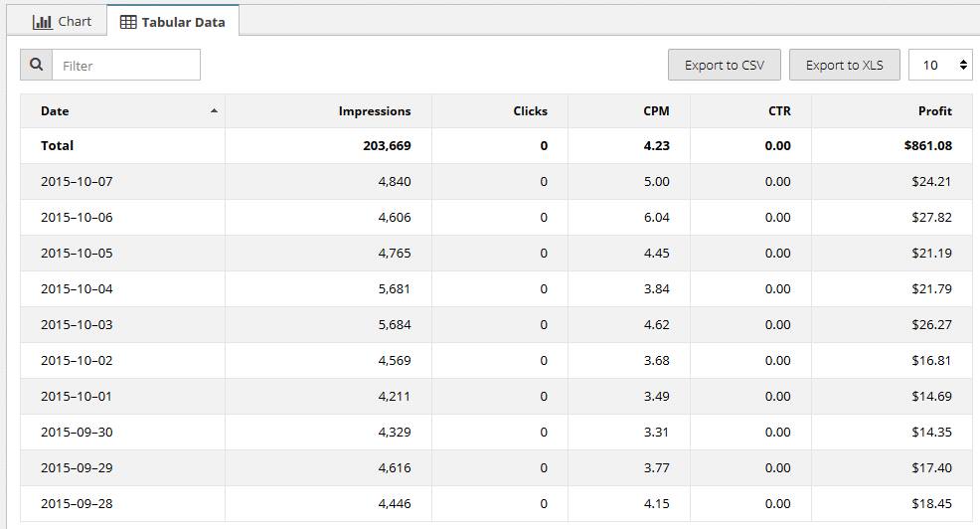The width and height of the screenshot is (980, 529).
Task: Click the Total row label
Action: point(57,146)
